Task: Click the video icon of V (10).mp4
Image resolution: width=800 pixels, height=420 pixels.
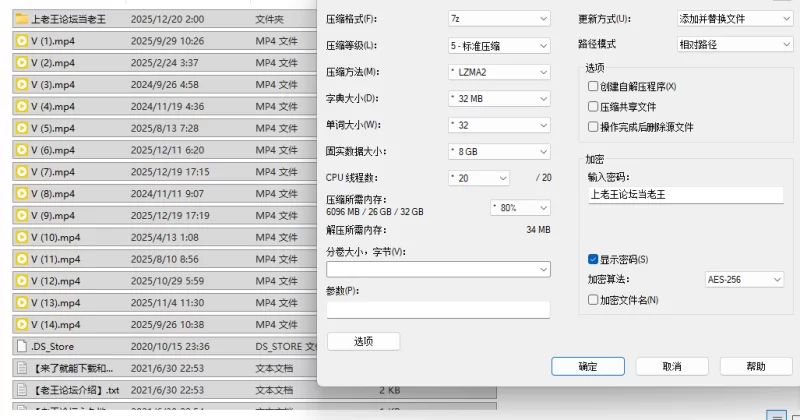Action: point(21,237)
